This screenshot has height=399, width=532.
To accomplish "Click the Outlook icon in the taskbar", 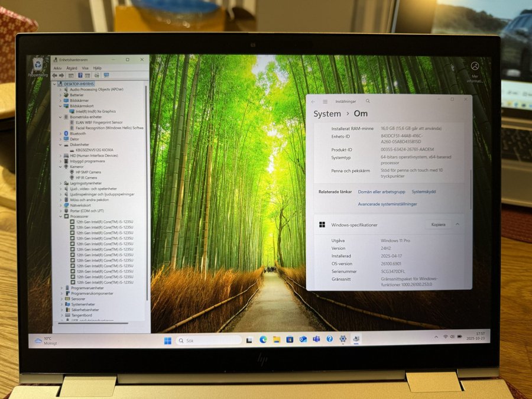I will click(x=303, y=339).
